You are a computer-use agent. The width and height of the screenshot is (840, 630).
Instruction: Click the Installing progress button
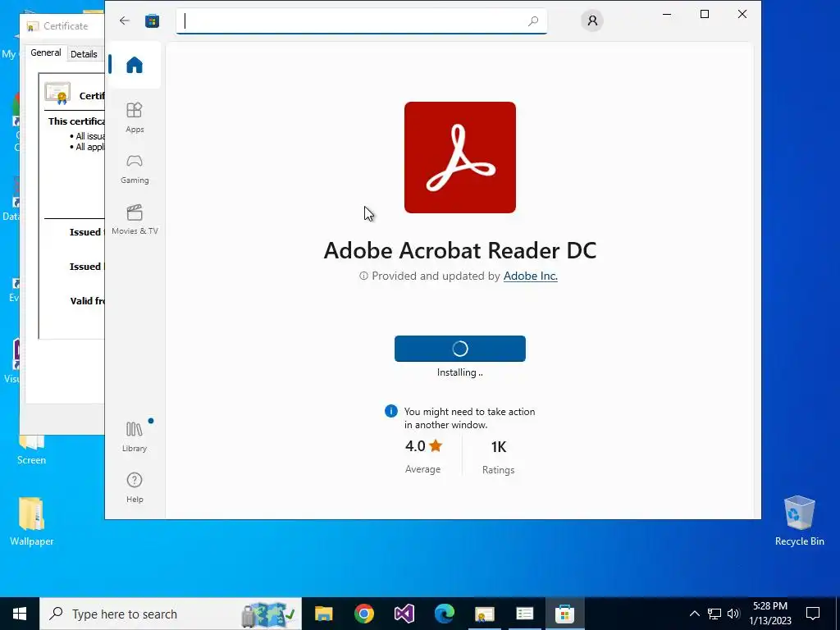pyautogui.click(x=460, y=349)
